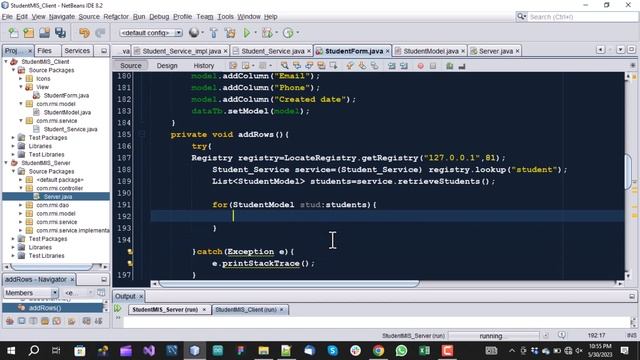The image size is (640, 360).
Task: Open the File menu
Action: coord(7,16)
